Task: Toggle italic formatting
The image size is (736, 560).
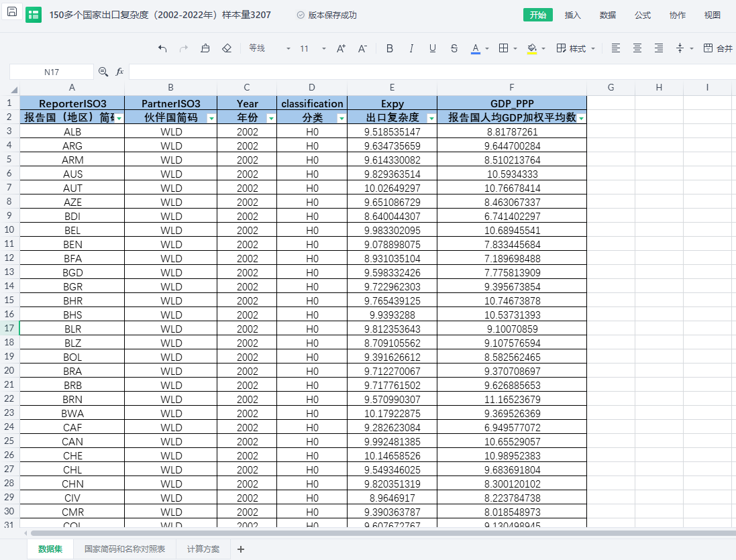Action: pyautogui.click(x=411, y=48)
